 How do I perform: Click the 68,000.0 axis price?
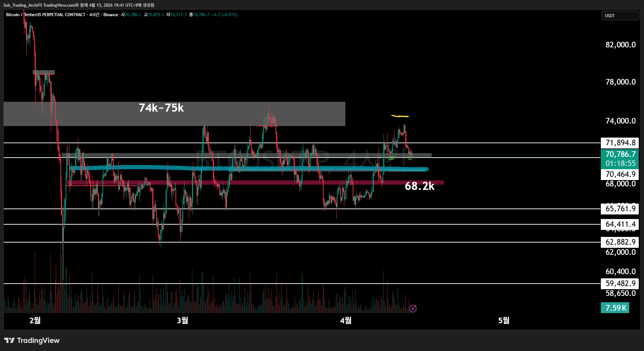pos(620,184)
